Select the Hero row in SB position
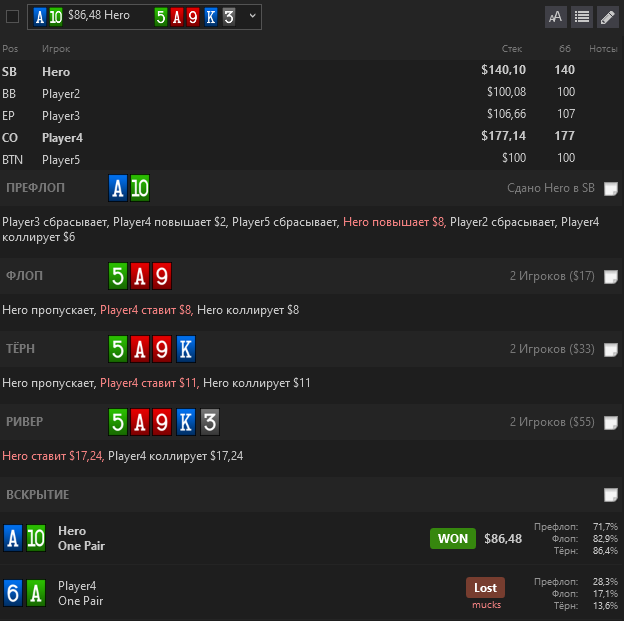This screenshot has width=624, height=621. pos(312,71)
